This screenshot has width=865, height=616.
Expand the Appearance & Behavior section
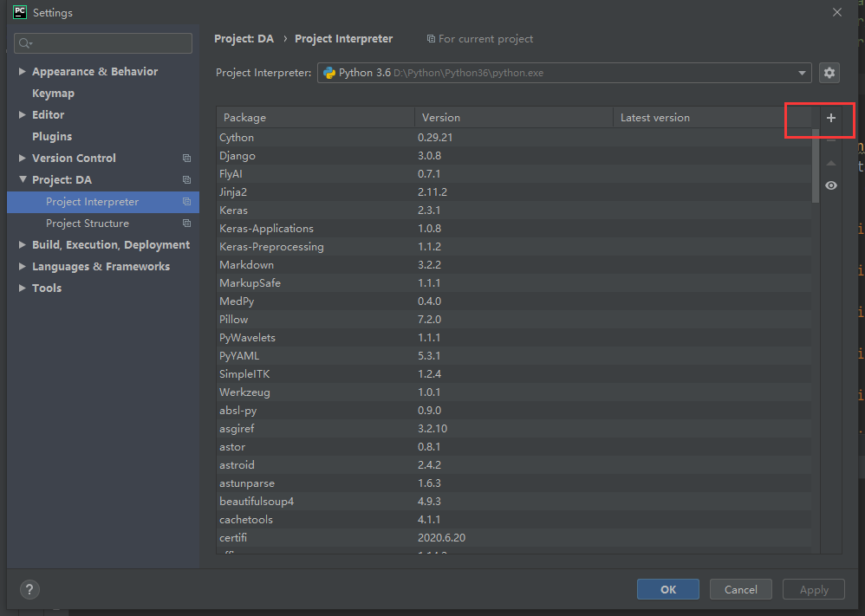22,72
